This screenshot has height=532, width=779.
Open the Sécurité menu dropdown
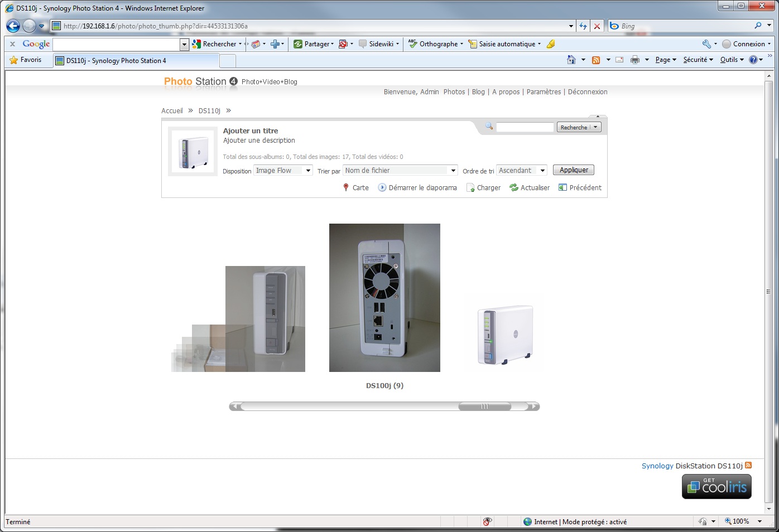[x=698, y=60]
